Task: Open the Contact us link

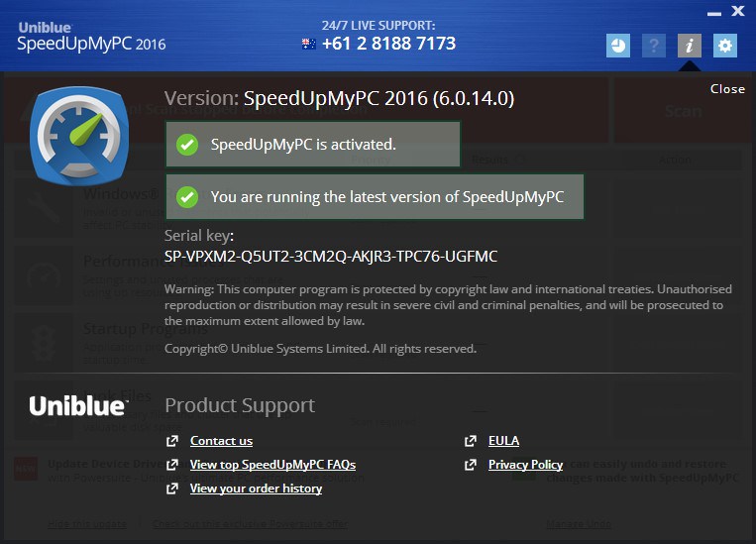Action: pyautogui.click(x=221, y=441)
